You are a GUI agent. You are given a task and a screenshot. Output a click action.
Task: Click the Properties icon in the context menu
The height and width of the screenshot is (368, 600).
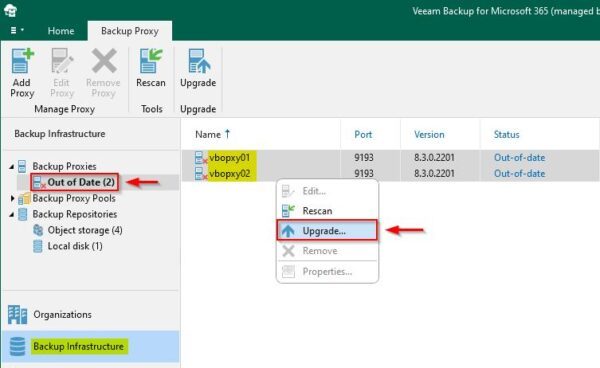pos(288,272)
